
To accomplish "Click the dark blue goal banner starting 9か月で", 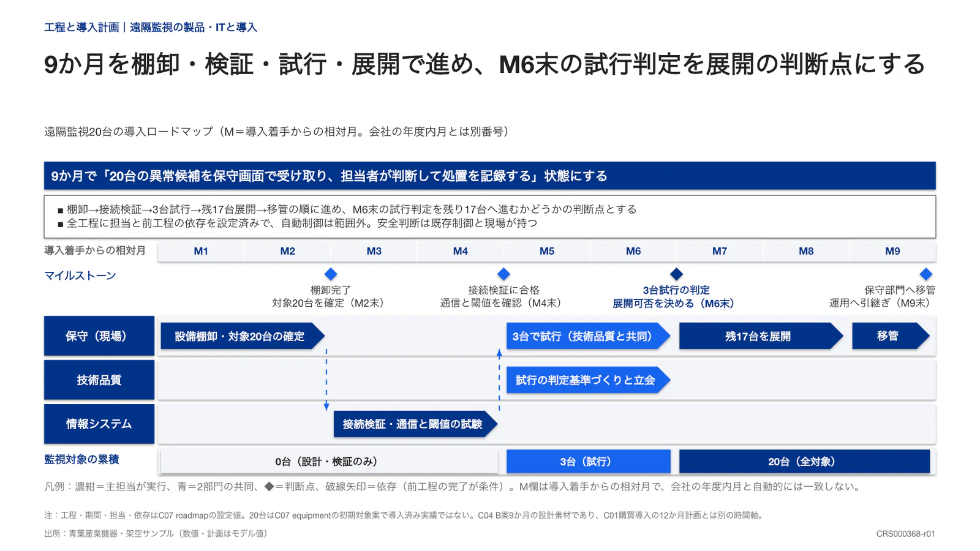I will [490, 176].
